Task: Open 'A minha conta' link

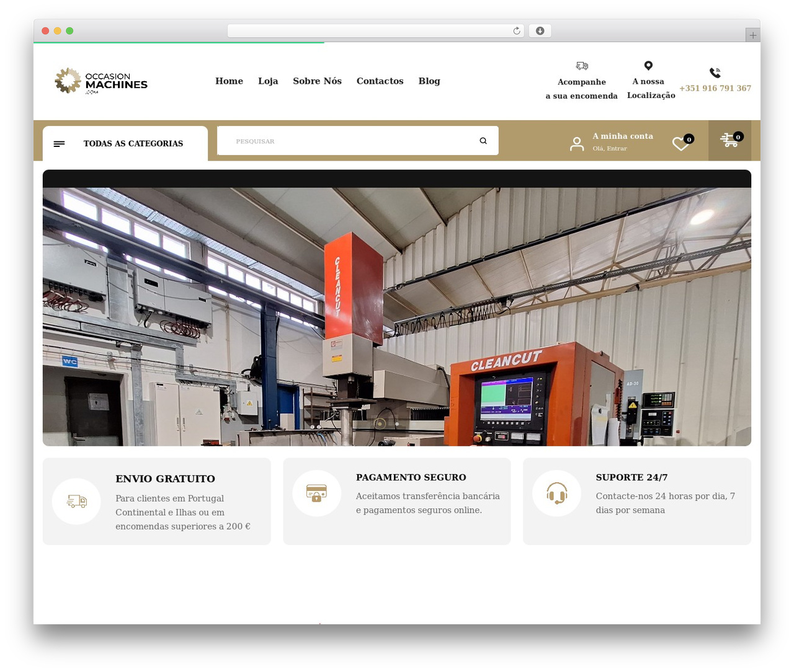Action: coord(623,136)
